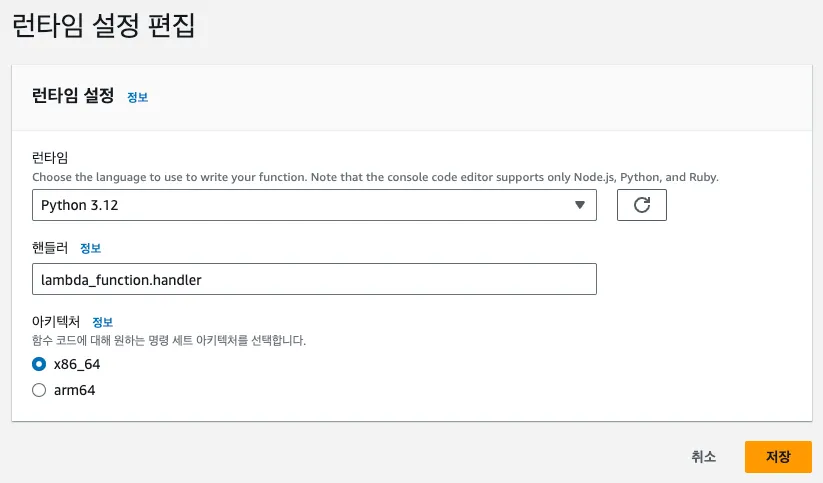
Task: Open the 정보 link beside 아키텍처
Action: click(102, 322)
